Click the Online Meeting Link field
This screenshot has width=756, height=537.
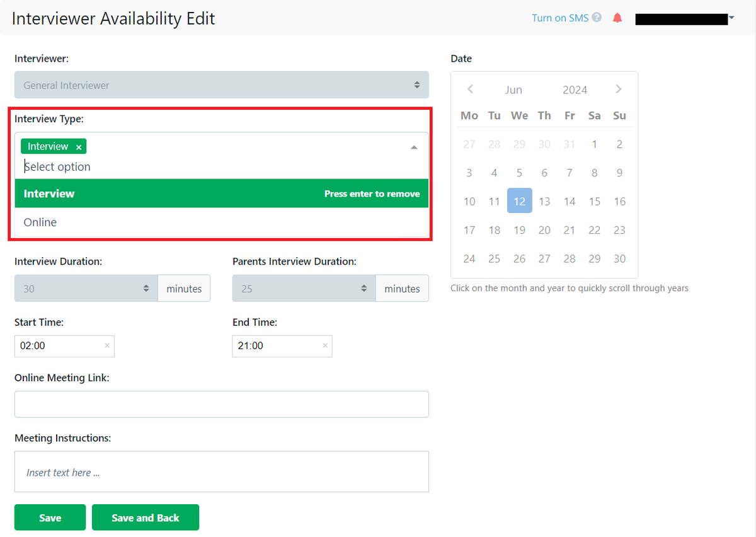click(221, 404)
